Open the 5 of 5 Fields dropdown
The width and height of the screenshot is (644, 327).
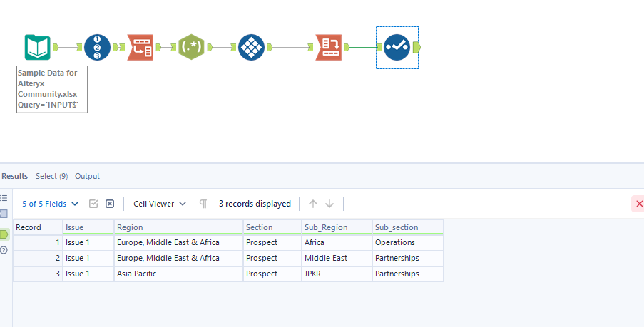(51, 204)
